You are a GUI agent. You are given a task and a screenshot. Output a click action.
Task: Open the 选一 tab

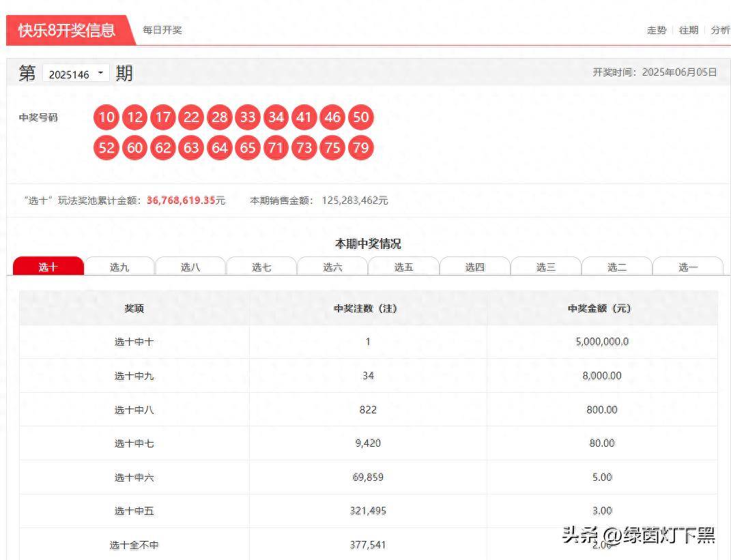688,267
